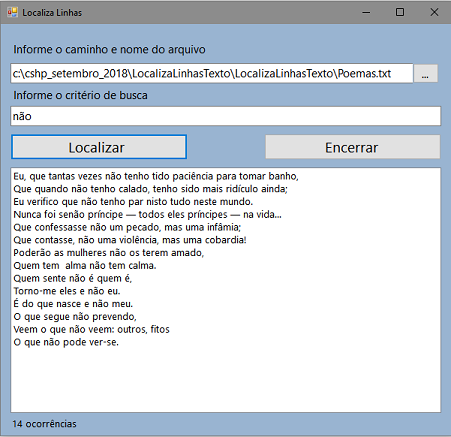Click the search criteria field containing 'não'
The height and width of the screenshot is (437, 451).
226,116
